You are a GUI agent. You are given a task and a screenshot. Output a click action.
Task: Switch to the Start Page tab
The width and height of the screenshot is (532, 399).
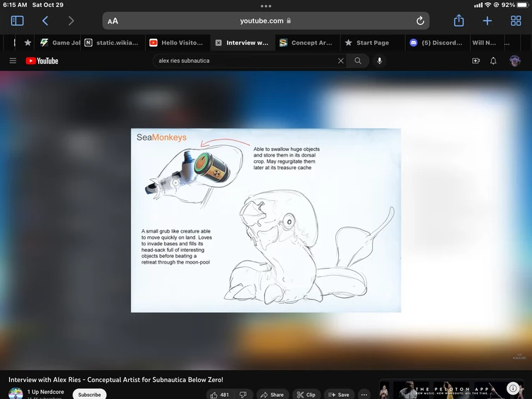tap(371, 43)
